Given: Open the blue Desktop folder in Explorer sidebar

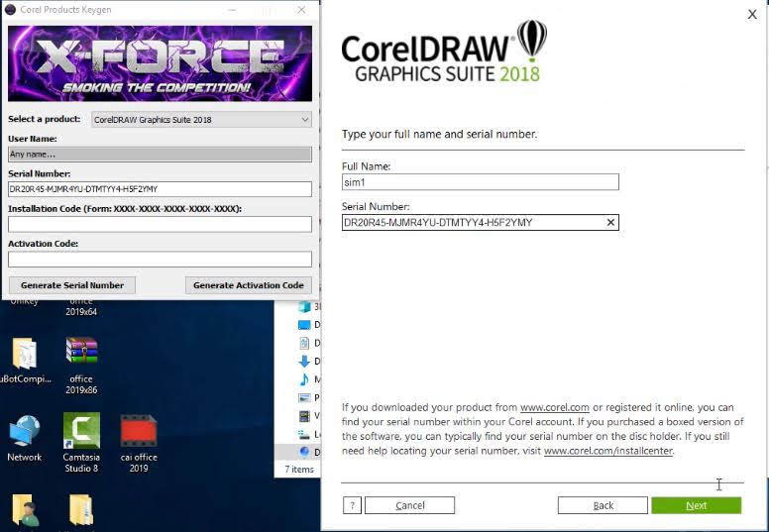Looking at the screenshot, I should pyautogui.click(x=304, y=325).
